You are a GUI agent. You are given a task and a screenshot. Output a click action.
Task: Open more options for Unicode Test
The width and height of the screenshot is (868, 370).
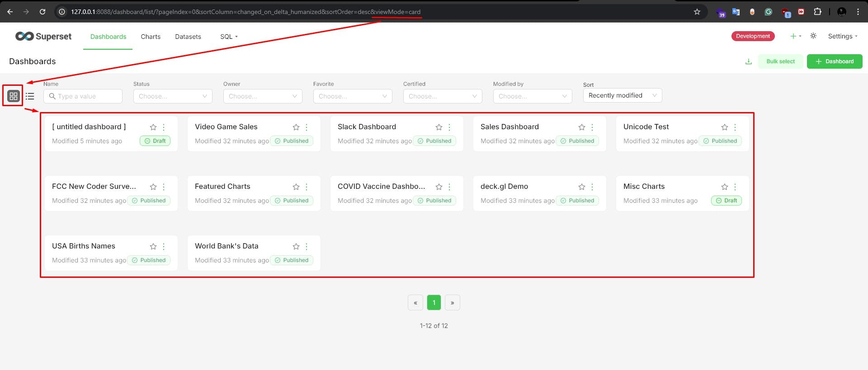point(735,127)
